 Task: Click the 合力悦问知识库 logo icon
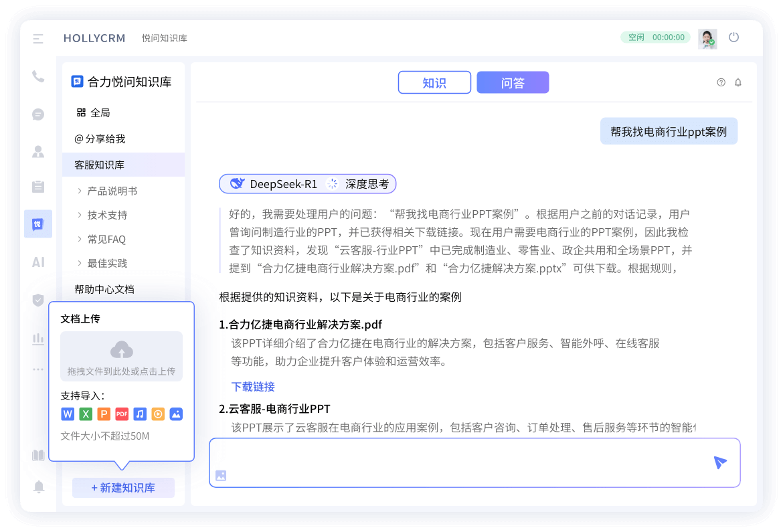[x=77, y=82]
